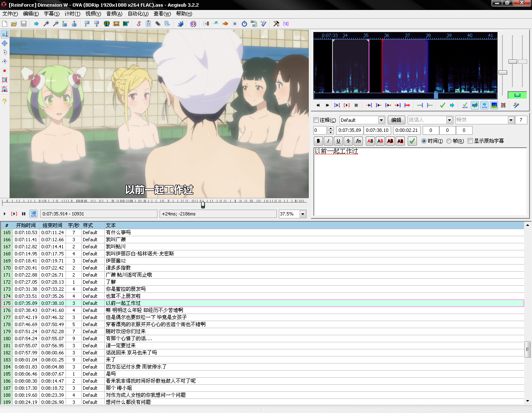Open the 计时 menu
This screenshot has width=532, height=413.
coord(72,14)
